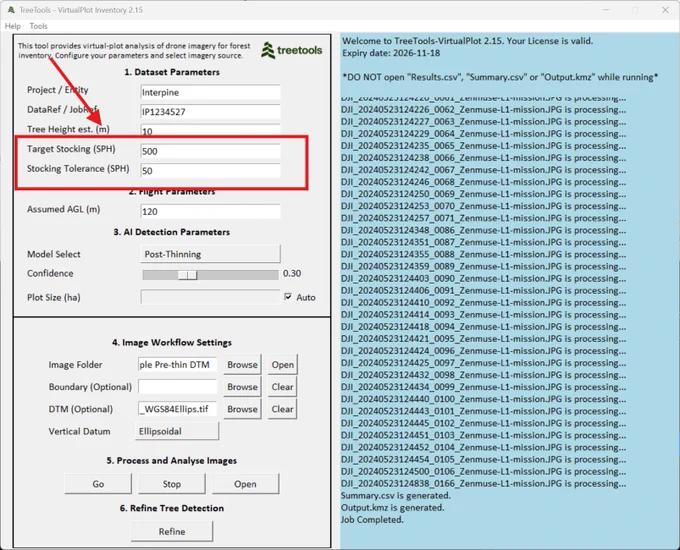Click the Project / Entity field with Interpine
The height and width of the screenshot is (550, 680).
pyautogui.click(x=210, y=92)
